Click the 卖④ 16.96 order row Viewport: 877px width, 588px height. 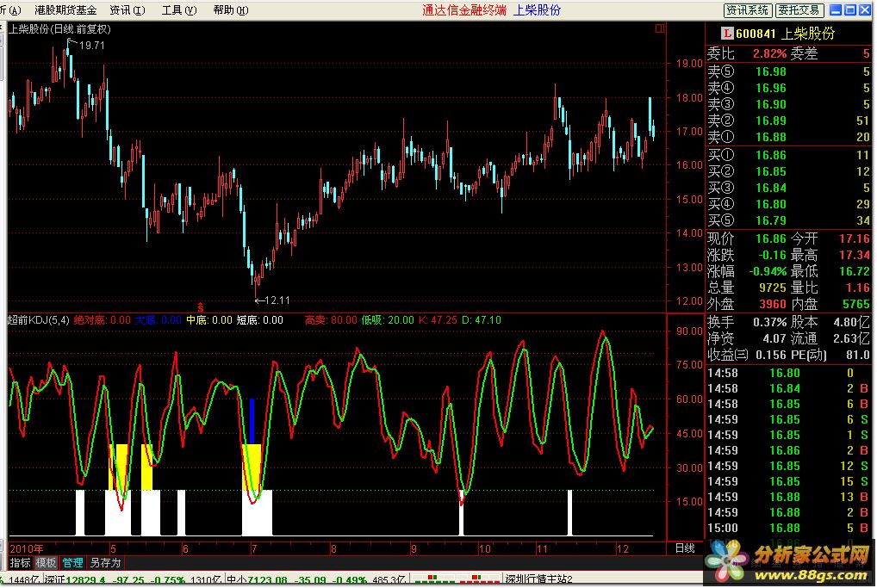pos(788,88)
